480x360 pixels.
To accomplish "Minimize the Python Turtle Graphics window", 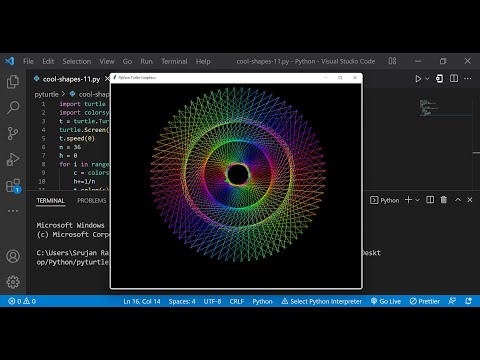I will click(x=326, y=77).
